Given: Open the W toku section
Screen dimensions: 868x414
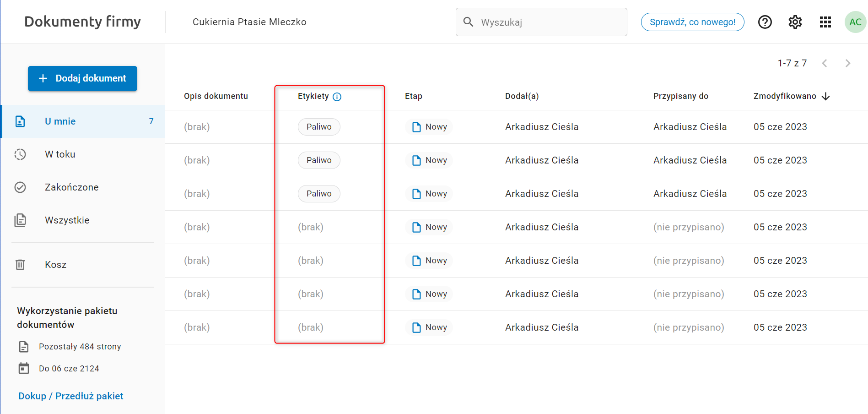Looking at the screenshot, I should coord(83,154).
